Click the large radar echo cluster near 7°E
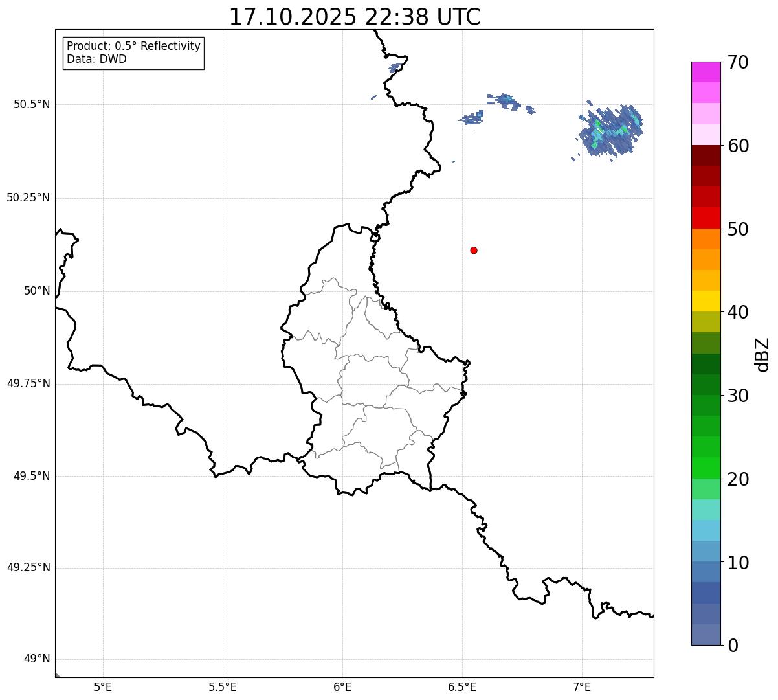Screen dimensions: 778x700 pos(610,130)
